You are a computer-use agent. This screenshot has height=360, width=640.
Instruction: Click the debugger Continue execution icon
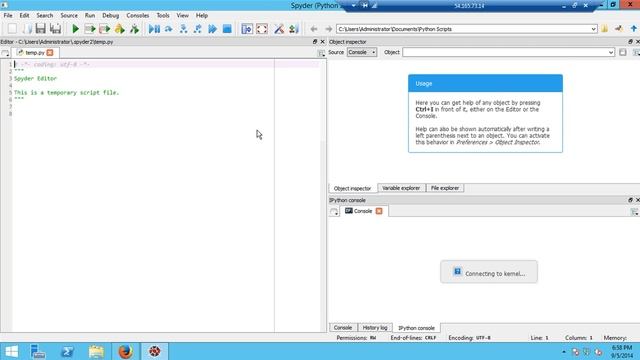point(212,29)
